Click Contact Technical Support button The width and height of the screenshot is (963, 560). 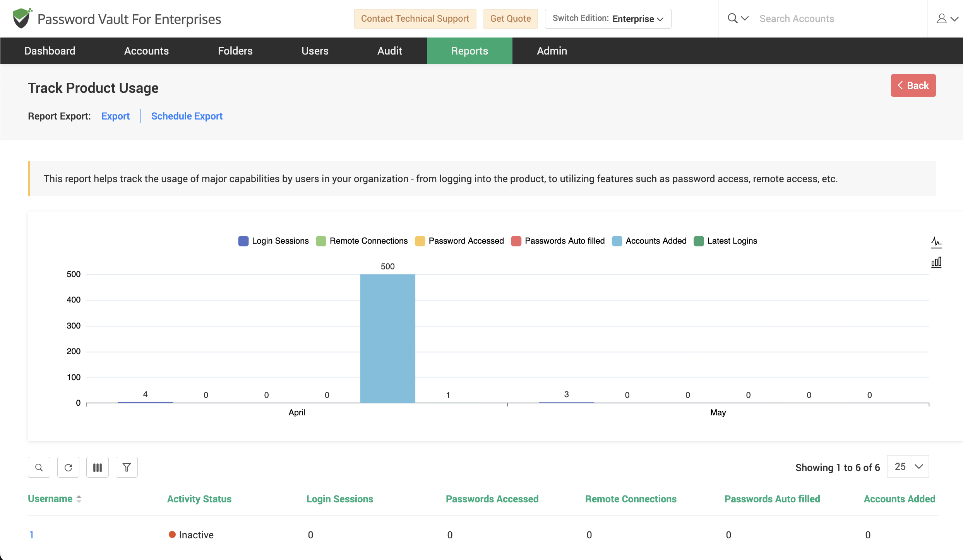pyautogui.click(x=415, y=19)
